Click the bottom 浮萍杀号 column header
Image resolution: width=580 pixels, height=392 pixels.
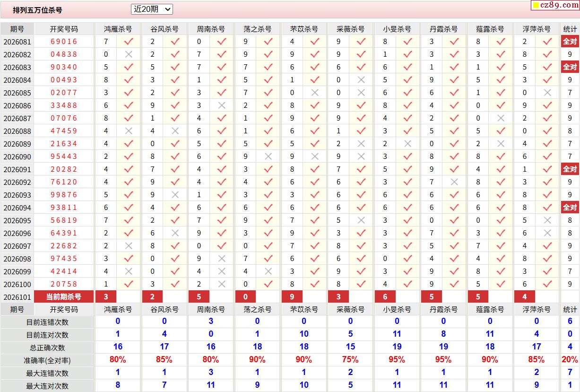coord(537,309)
